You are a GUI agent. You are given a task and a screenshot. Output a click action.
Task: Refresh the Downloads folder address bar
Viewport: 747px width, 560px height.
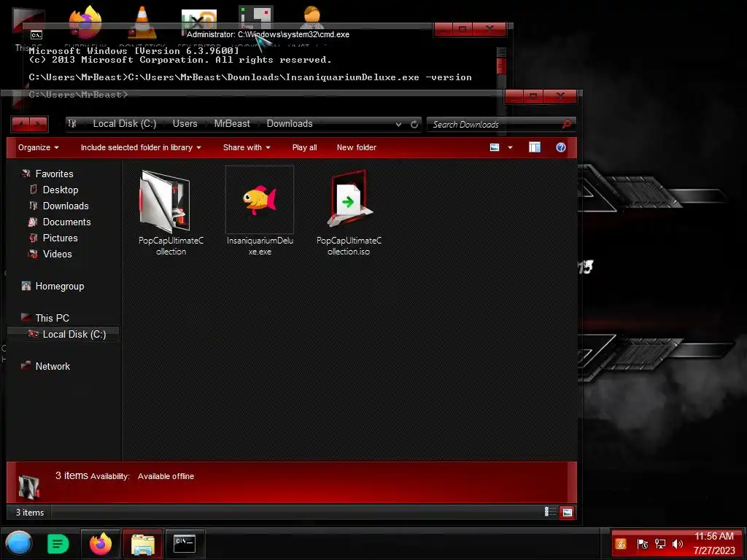tap(414, 124)
